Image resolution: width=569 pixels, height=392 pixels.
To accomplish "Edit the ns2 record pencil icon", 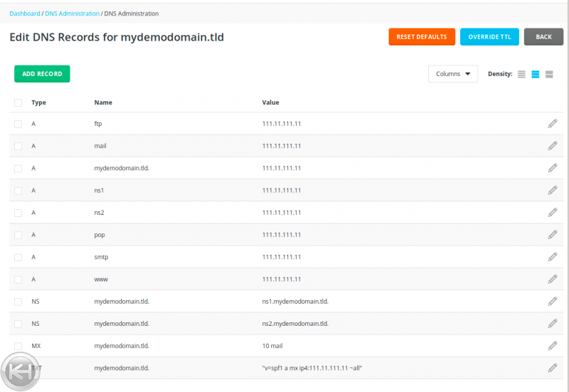I will pyautogui.click(x=553, y=212).
